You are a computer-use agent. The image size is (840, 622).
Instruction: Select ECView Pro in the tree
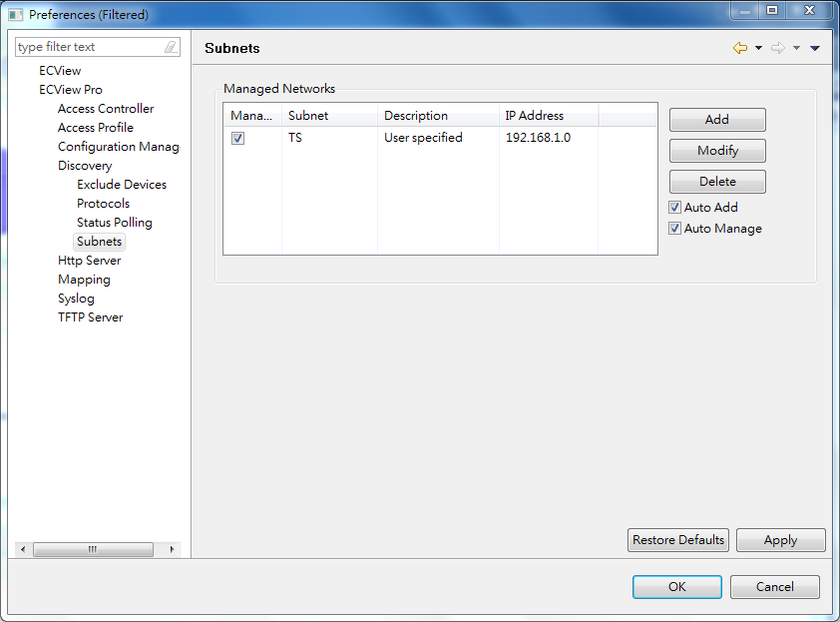71,90
